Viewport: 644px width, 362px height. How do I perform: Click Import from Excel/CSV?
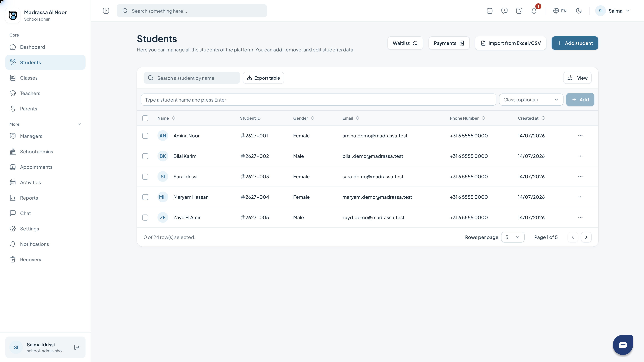[511, 43]
